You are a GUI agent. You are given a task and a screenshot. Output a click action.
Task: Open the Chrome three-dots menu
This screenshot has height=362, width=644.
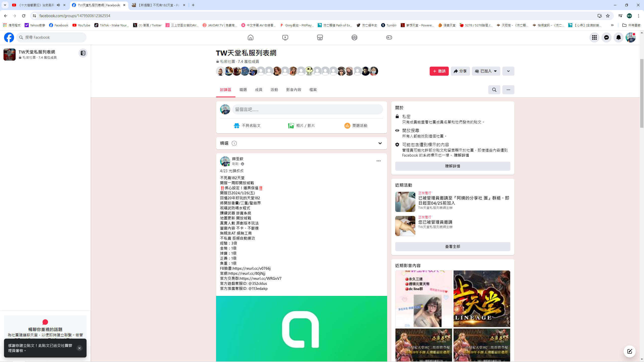point(638,16)
